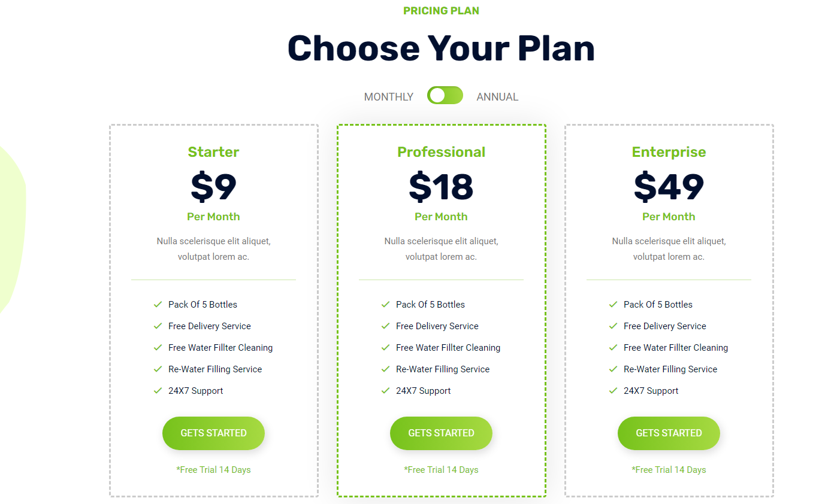Click Enterprise plan's Free Delivery Service checkmark
Screen dimensions: 825x504
[614, 326]
